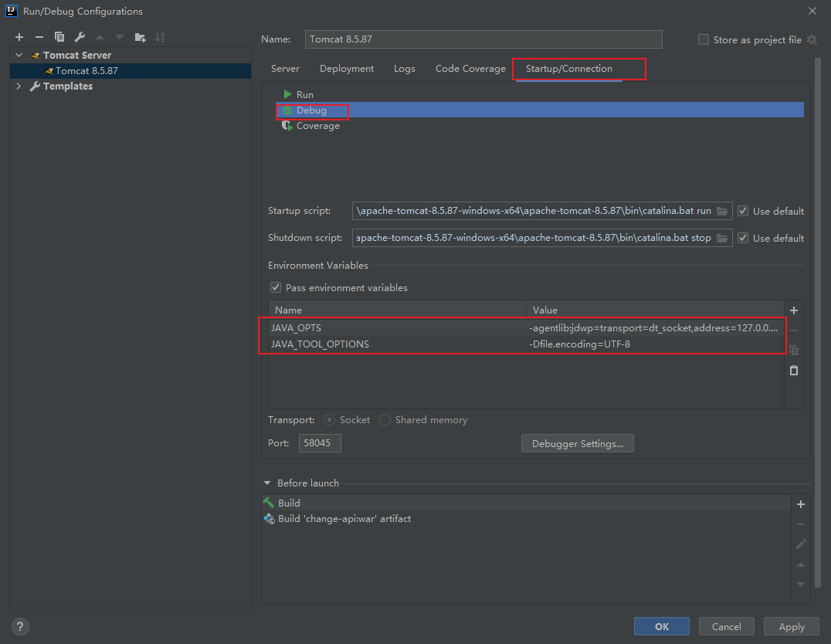
Task: Open the Logs tab
Action: click(405, 69)
